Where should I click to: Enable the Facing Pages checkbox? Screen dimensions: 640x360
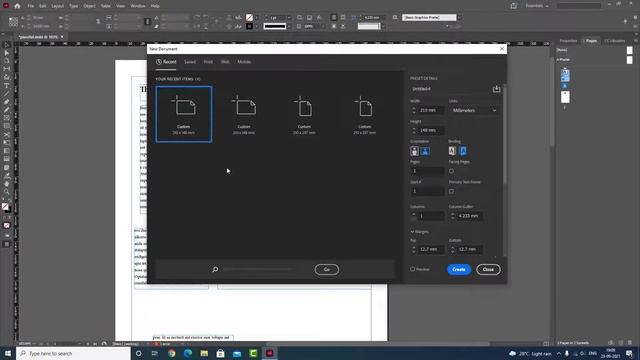[451, 171]
